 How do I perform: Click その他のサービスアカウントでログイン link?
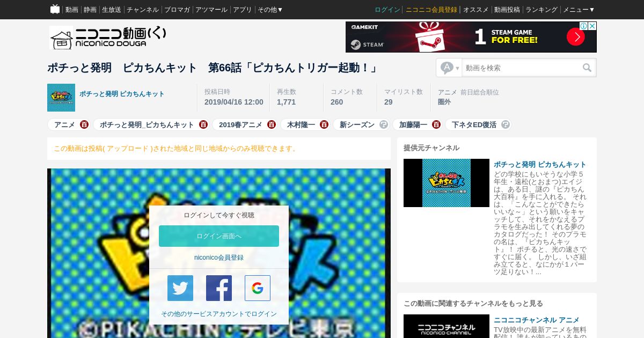coord(219,314)
